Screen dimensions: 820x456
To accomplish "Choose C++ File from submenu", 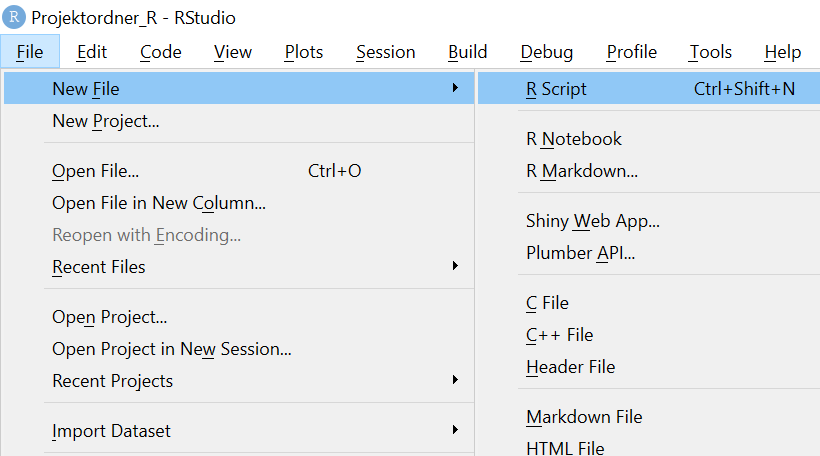I will 560,335.
